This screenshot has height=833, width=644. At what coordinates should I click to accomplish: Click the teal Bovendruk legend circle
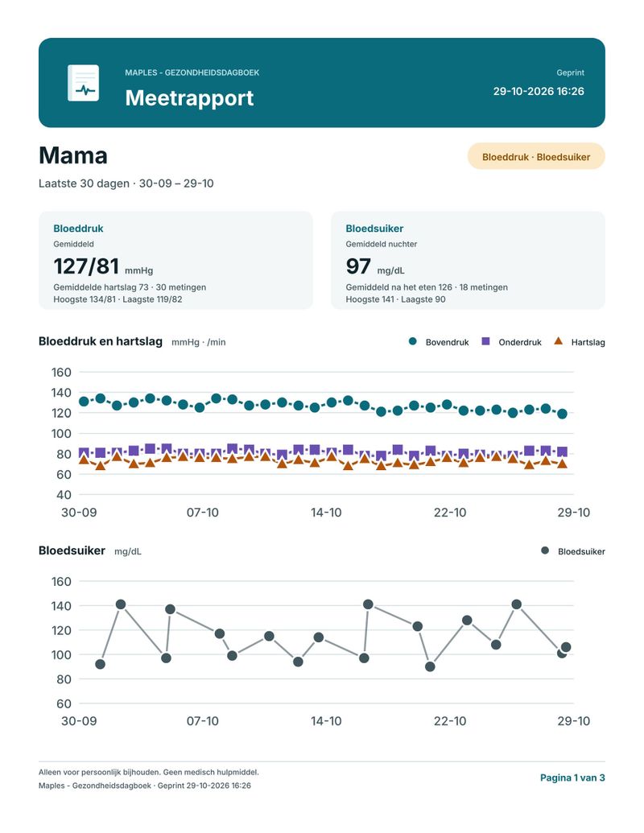[413, 341]
